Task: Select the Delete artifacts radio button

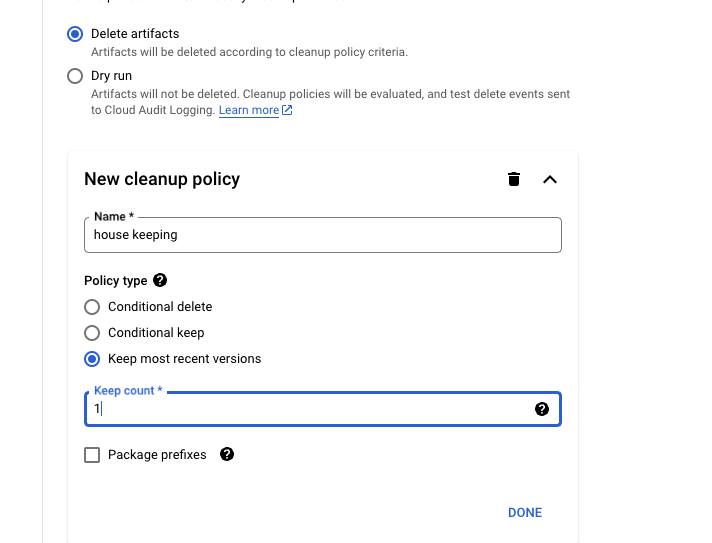Action: (x=75, y=34)
